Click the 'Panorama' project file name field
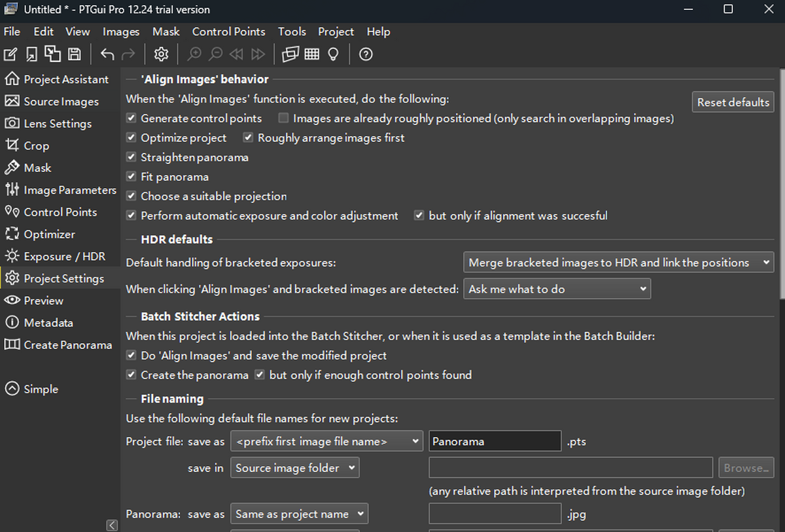This screenshot has height=532, width=785. pos(495,442)
